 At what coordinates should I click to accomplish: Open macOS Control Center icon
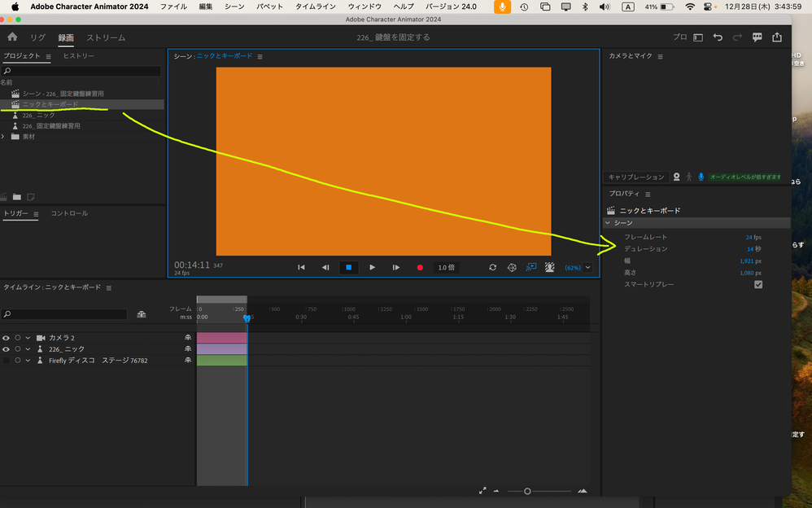(708, 7)
